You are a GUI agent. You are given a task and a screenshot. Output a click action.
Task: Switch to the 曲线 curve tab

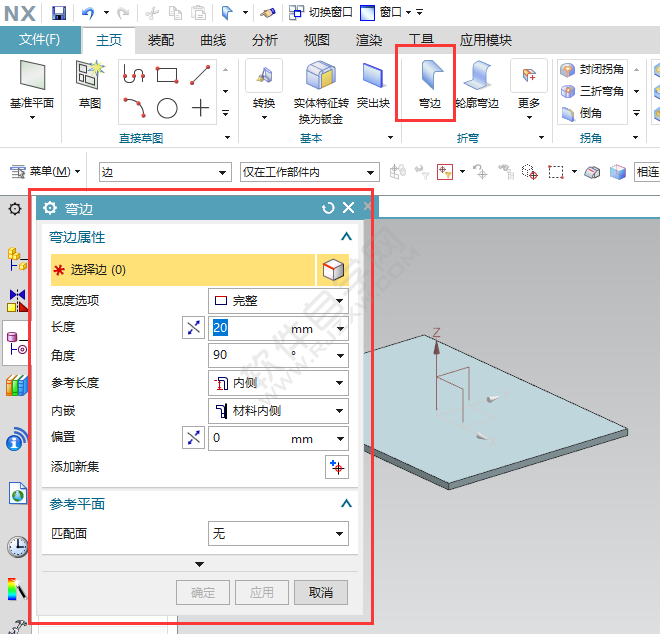(x=213, y=40)
